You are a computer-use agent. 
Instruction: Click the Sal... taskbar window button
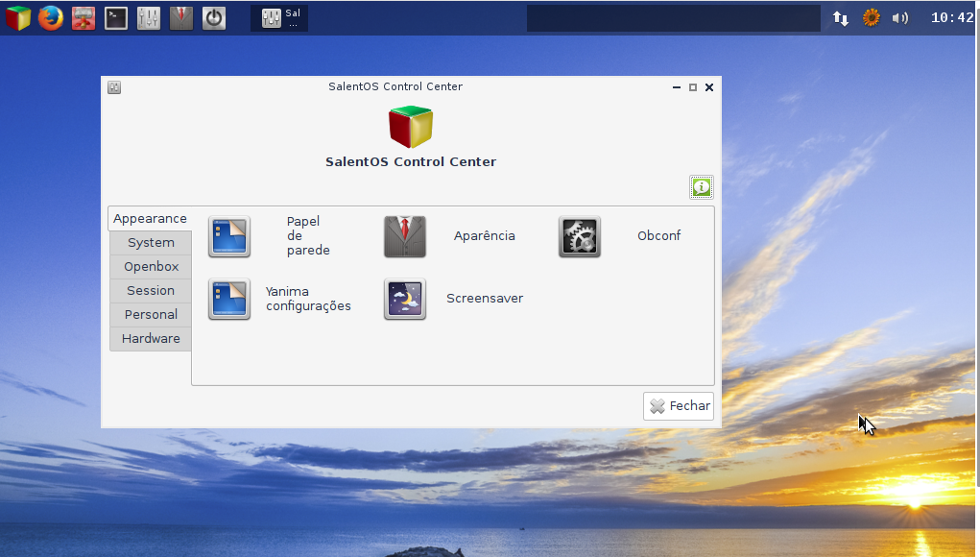279,18
